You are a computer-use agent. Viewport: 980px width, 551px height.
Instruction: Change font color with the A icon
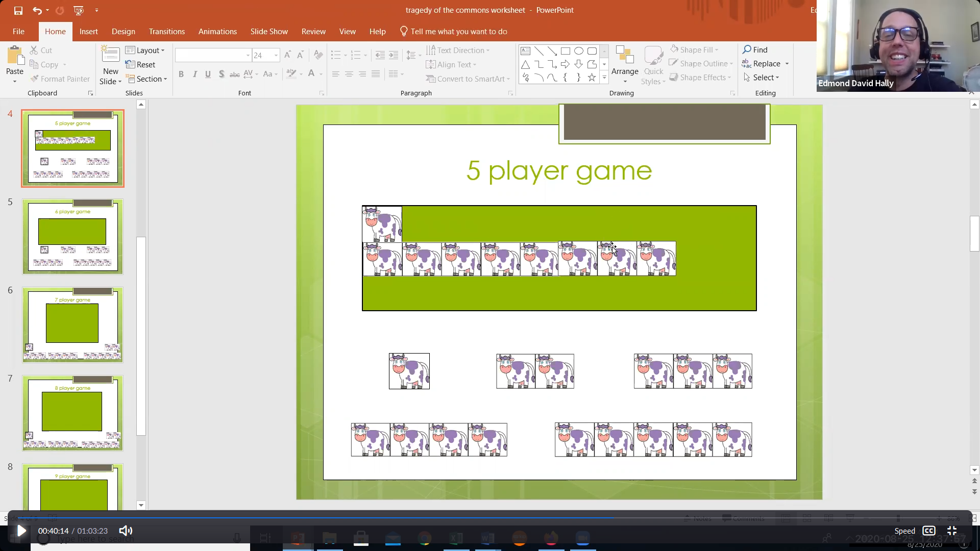click(x=311, y=74)
